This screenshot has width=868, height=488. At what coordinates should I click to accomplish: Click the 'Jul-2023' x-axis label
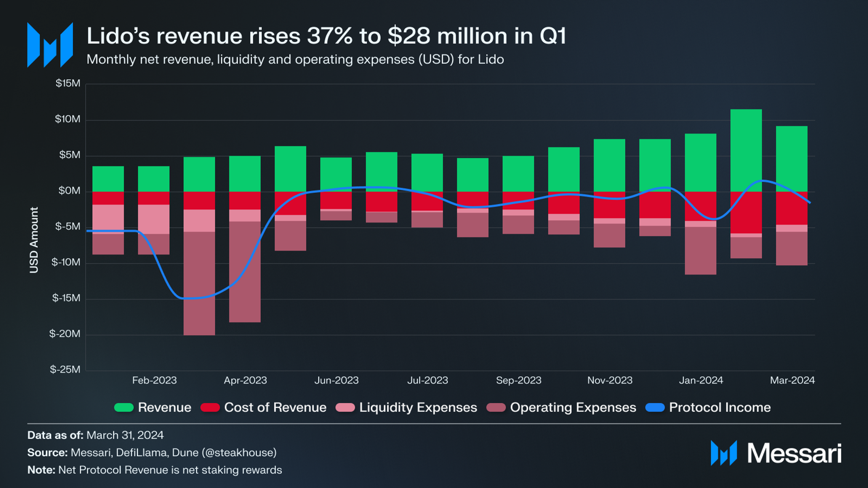428,380
